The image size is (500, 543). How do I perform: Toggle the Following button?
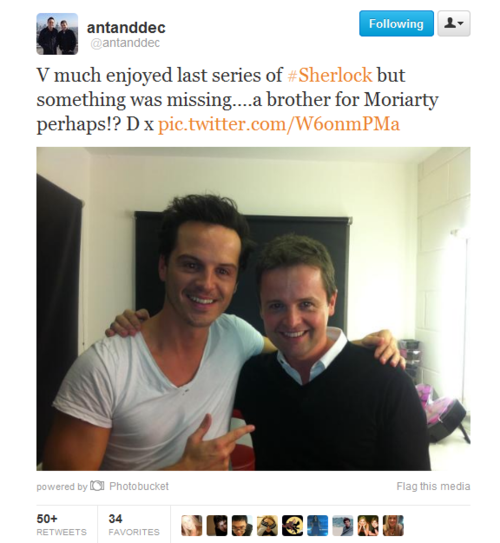coord(396,24)
